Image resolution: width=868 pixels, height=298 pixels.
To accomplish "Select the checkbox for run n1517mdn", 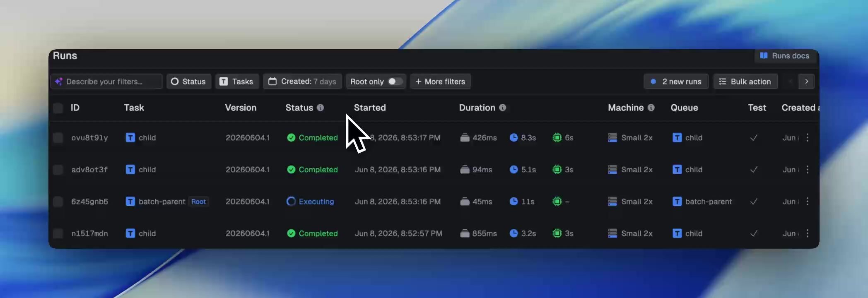I will (x=58, y=233).
